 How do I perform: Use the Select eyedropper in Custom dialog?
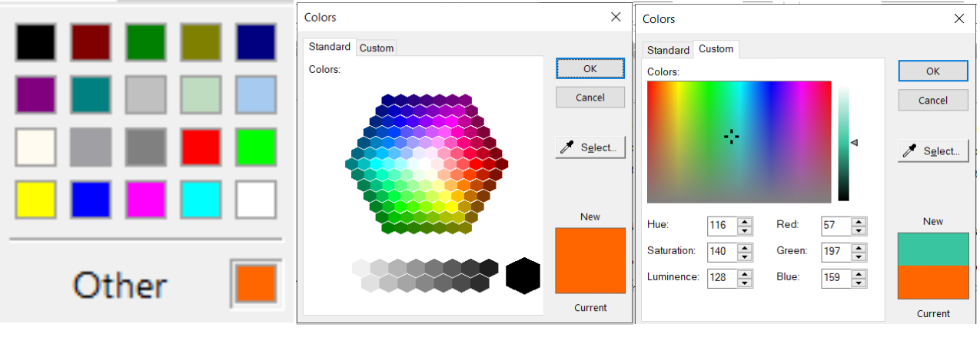[932, 151]
